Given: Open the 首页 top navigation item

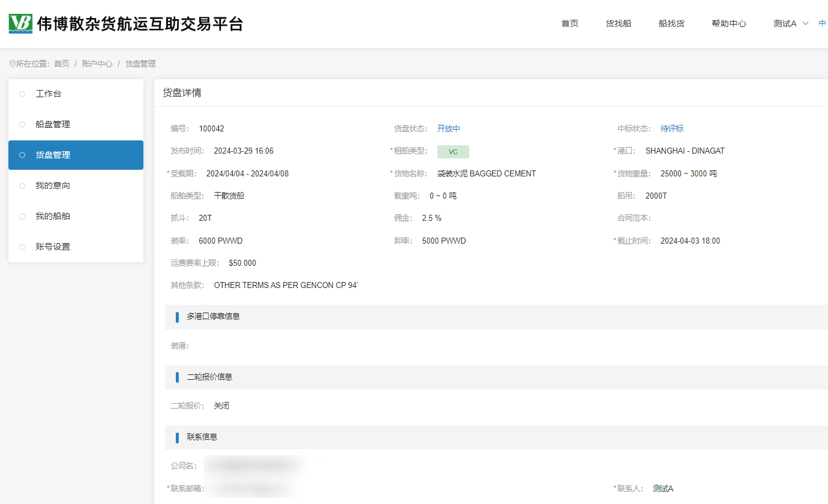Looking at the screenshot, I should pyautogui.click(x=569, y=23).
